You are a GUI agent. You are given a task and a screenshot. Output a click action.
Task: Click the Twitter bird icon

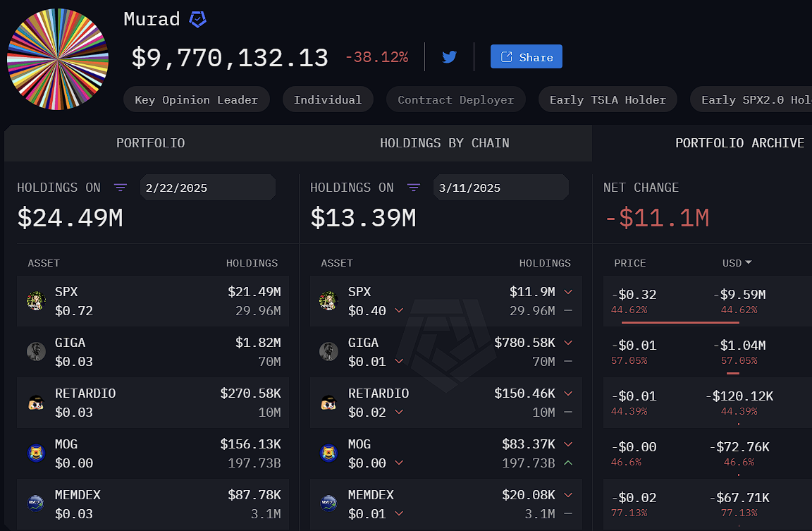450,57
